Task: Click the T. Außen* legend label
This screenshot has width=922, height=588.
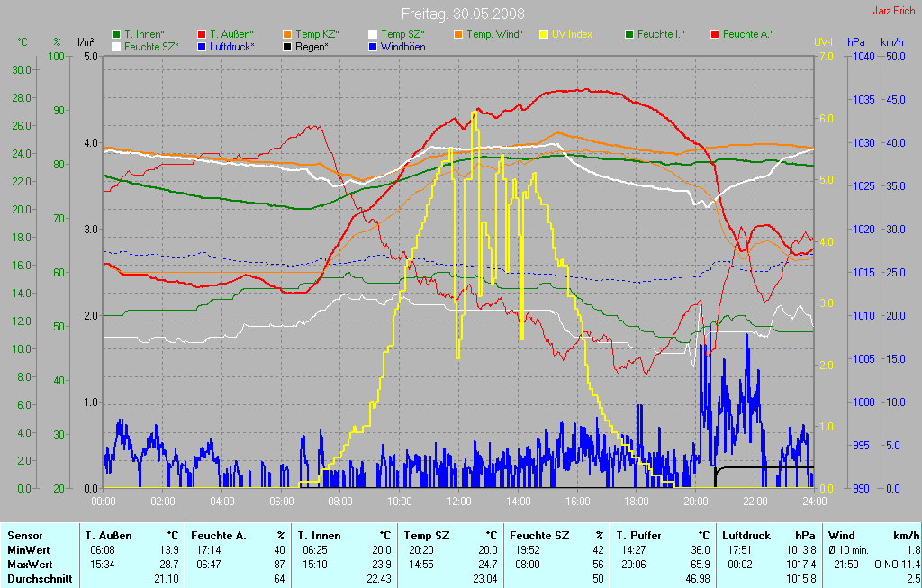Action: (x=232, y=35)
